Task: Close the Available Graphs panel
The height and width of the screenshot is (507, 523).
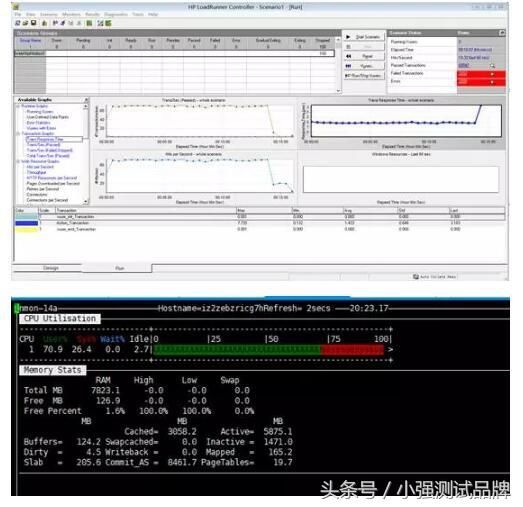Action: tap(86, 100)
